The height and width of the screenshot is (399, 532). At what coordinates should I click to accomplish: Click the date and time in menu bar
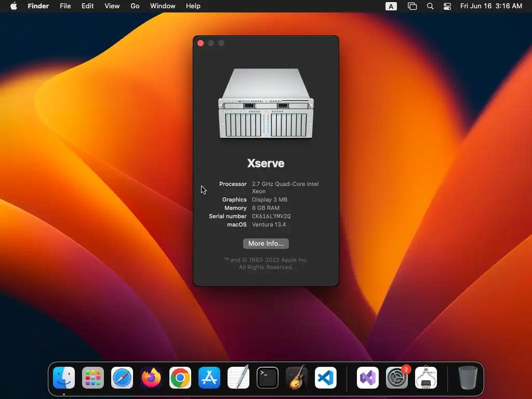[x=491, y=6]
